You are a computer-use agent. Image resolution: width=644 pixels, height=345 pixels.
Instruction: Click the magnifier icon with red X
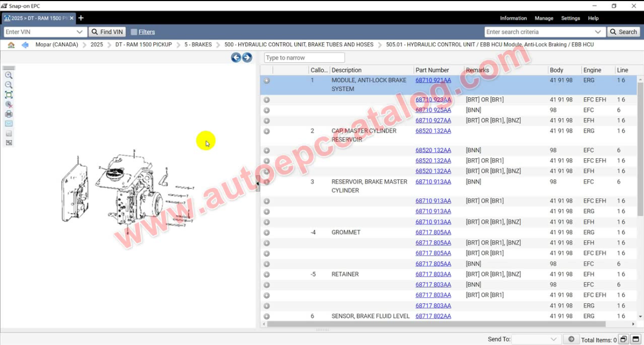click(9, 104)
